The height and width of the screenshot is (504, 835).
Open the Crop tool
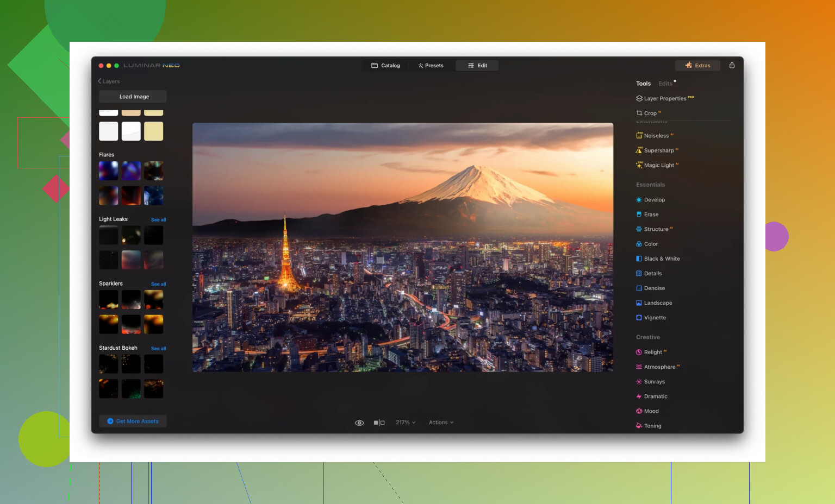click(650, 114)
